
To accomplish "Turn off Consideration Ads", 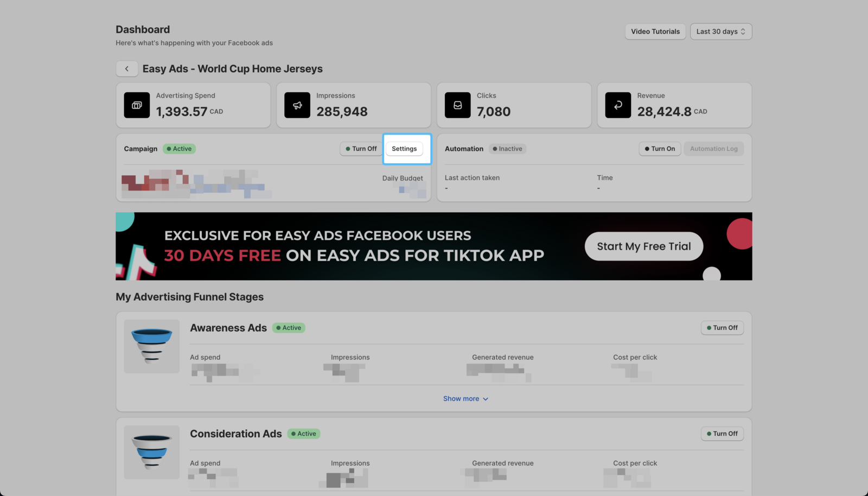I will [722, 434].
